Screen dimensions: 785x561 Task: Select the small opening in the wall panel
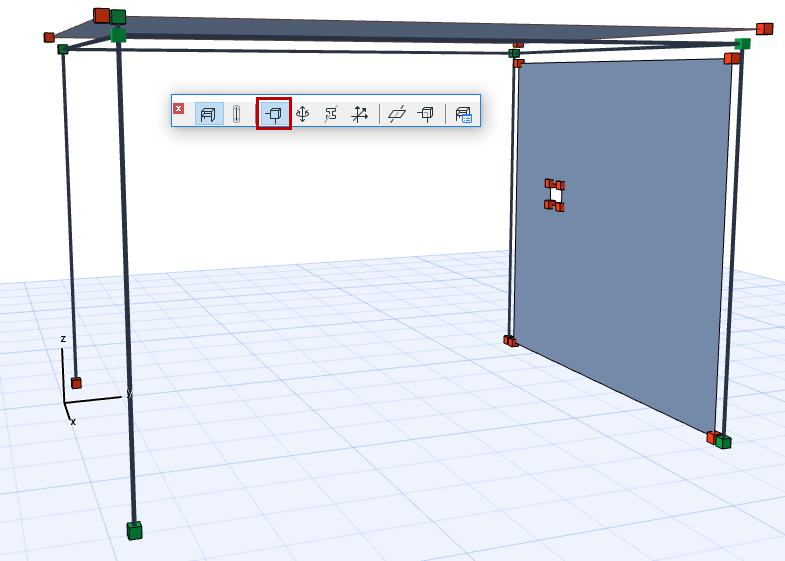pos(555,195)
